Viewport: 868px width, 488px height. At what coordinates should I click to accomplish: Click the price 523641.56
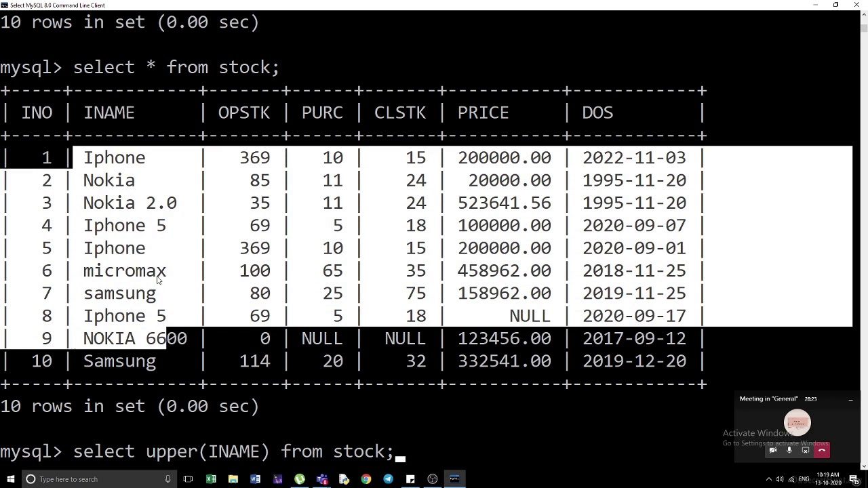point(504,203)
